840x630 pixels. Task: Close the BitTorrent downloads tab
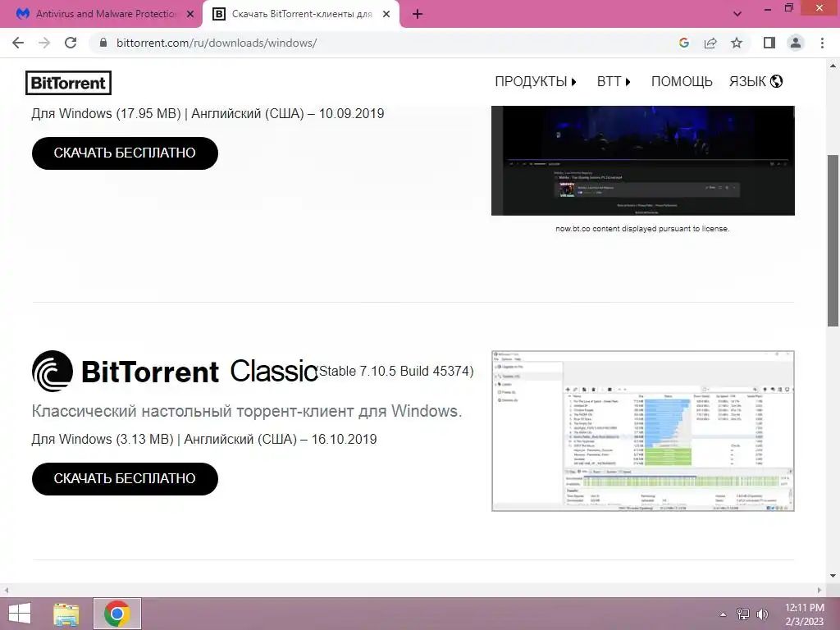click(x=386, y=15)
